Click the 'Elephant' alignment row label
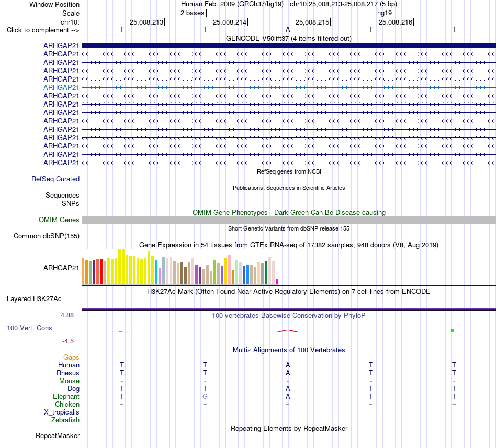497x448 pixels. (66, 396)
